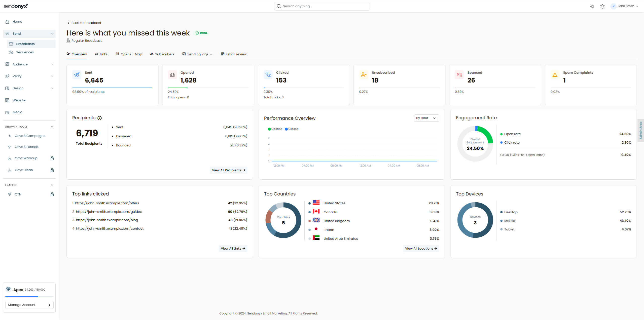Click the Sent paper-plane icon card
The width and height of the screenshot is (644, 320).
click(x=77, y=75)
